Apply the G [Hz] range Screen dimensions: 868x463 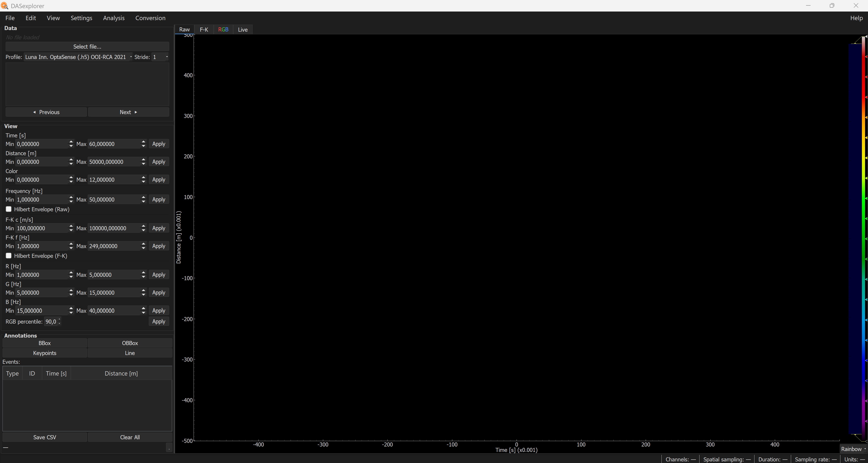click(x=159, y=293)
